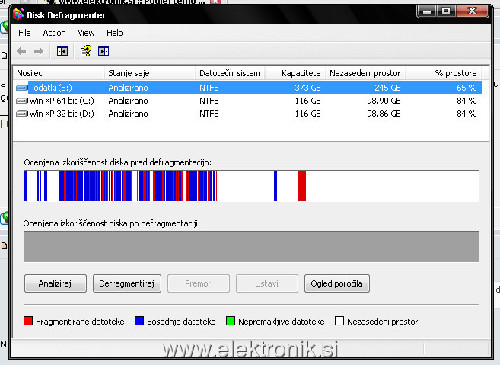This screenshot has width=500, height=365.
Task: Click the large red block in usage map
Action: point(302,186)
